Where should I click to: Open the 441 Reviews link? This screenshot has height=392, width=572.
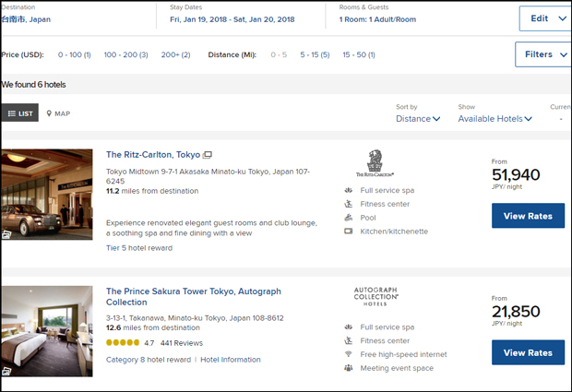(x=181, y=343)
